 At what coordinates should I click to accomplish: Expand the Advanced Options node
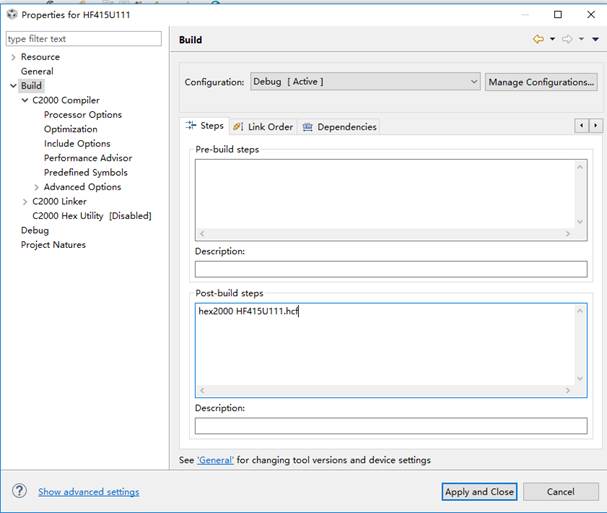click(x=37, y=187)
